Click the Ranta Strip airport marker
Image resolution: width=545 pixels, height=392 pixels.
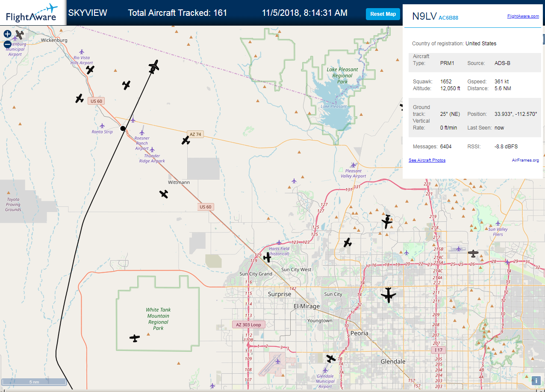click(x=102, y=126)
